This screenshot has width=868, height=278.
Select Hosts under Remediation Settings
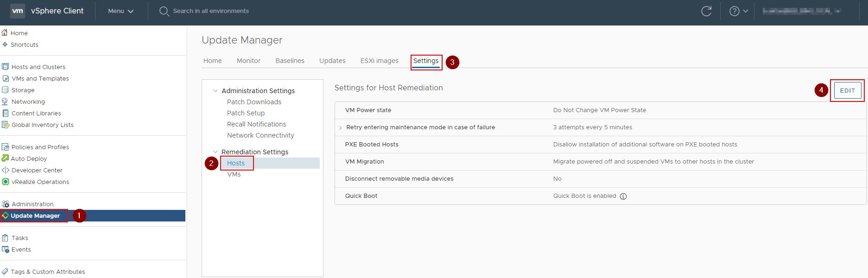(235, 163)
